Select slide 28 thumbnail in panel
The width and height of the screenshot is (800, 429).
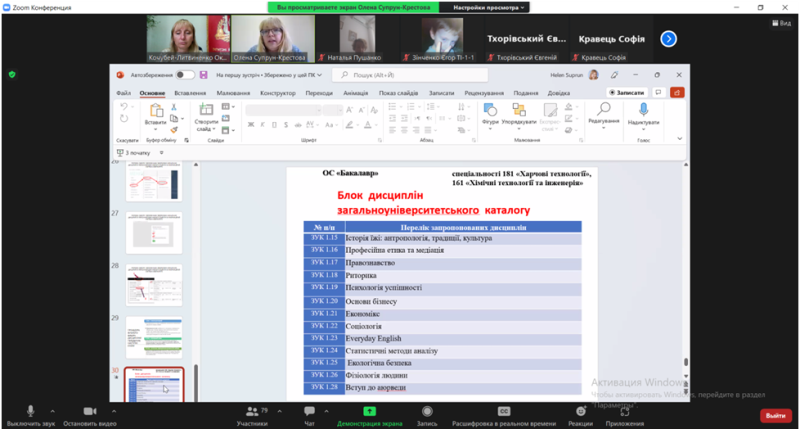point(153,284)
